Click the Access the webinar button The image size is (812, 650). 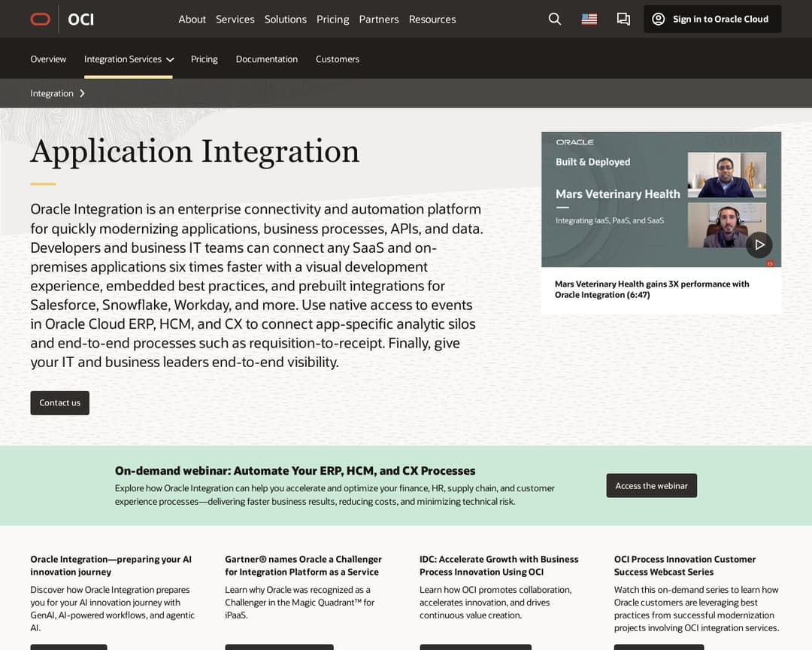[651, 485]
